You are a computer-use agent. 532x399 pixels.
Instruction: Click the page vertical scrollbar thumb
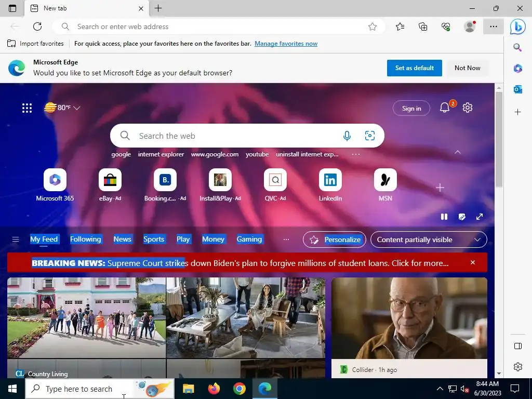(498, 139)
